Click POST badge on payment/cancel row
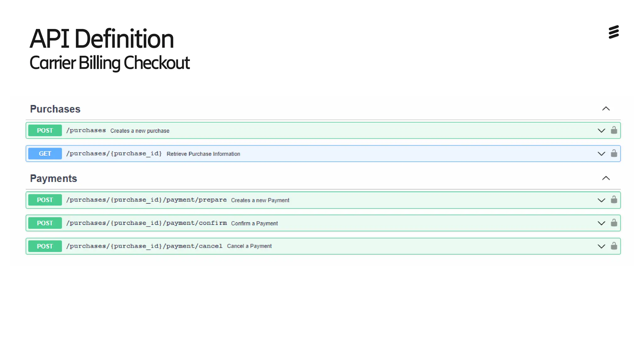The height and width of the screenshot is (362, 644). (45, 246)
